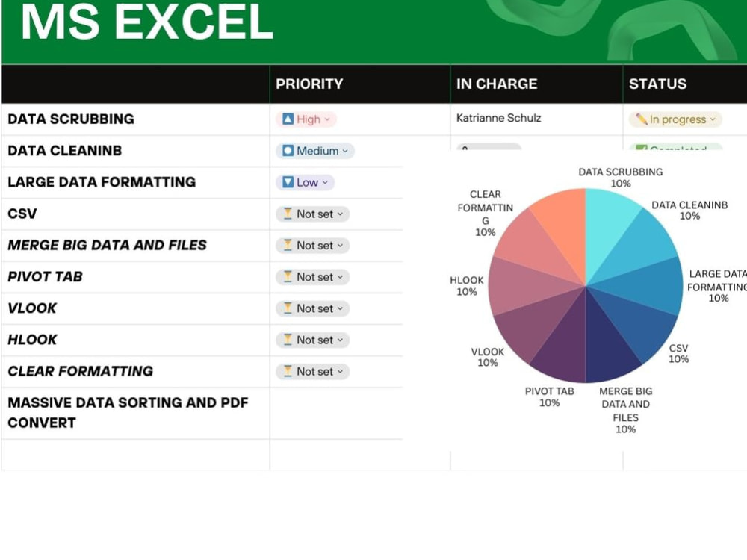Viewport: 747px width, 560px height.
Task: Click the DATA CLEANINB pie slice
Action: pos(639,248)
